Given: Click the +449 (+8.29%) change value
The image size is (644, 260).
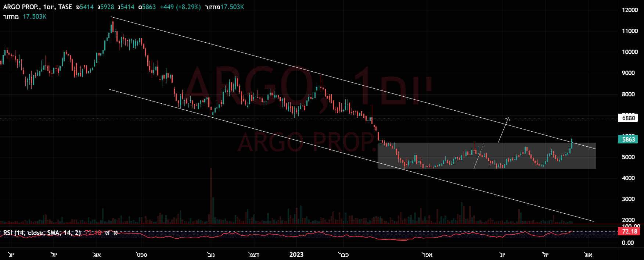Looking at the screenshot, I should [180, 7].
